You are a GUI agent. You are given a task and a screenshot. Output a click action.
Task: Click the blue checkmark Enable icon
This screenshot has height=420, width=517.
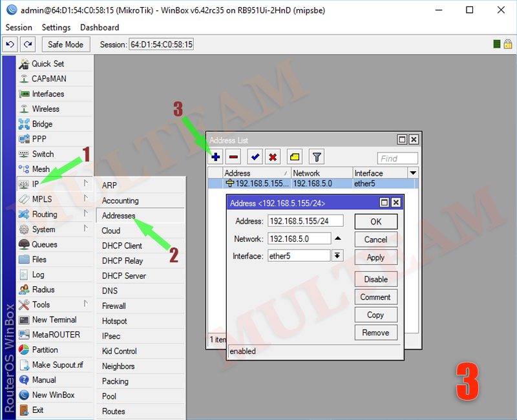pos(255,157)
